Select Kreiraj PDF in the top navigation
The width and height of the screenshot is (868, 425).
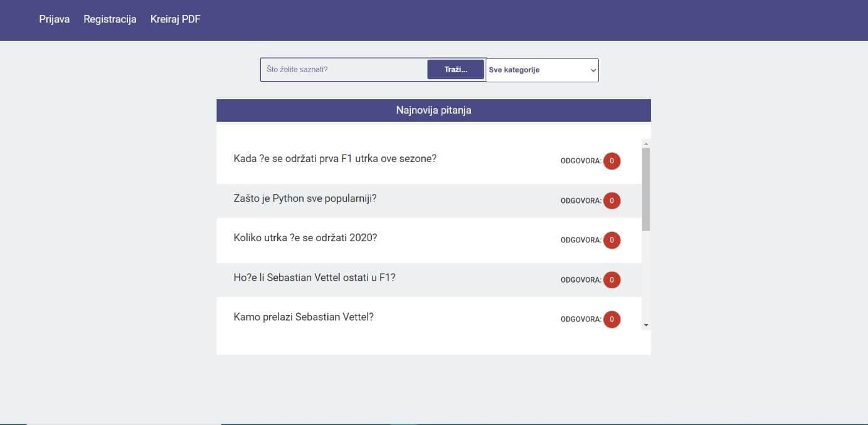pyautogui.click(x=176, y=19)
